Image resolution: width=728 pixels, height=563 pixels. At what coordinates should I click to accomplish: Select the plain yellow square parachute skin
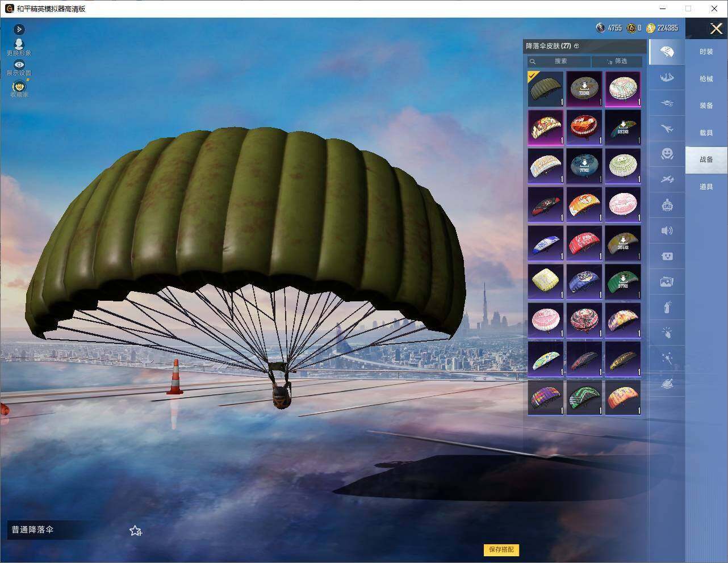pyautogui.click(x=546, y=281)
